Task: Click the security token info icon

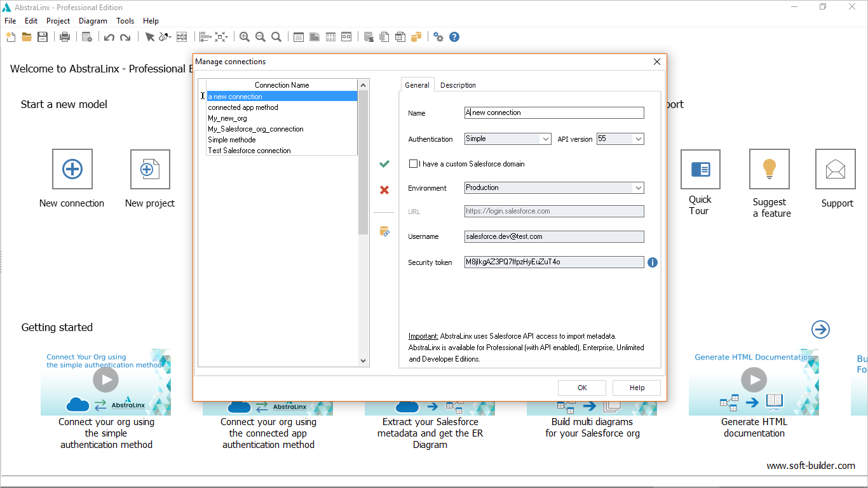Action: (x=652, y=262)
